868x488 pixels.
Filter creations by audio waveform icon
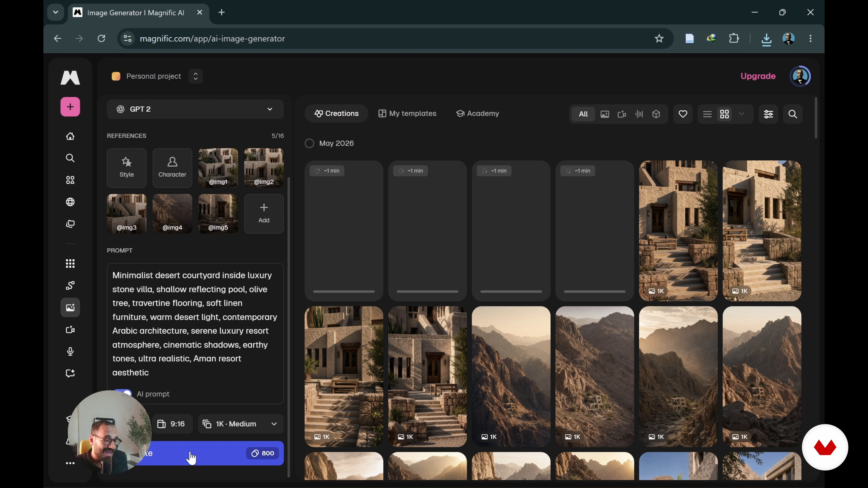639,114
